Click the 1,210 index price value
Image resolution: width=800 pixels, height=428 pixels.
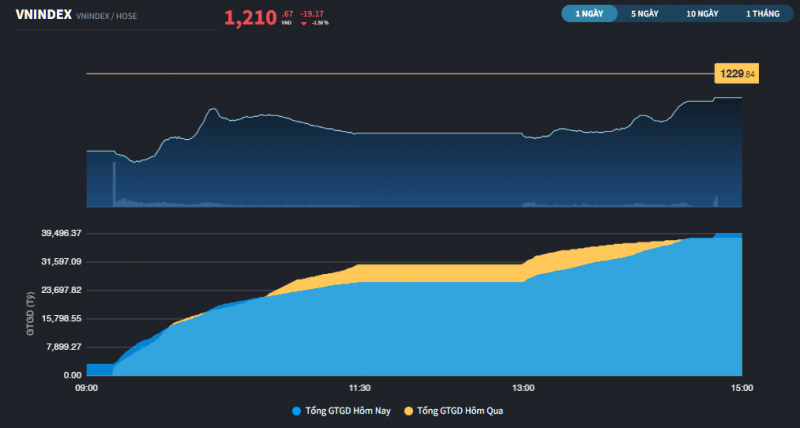point(250,17)
